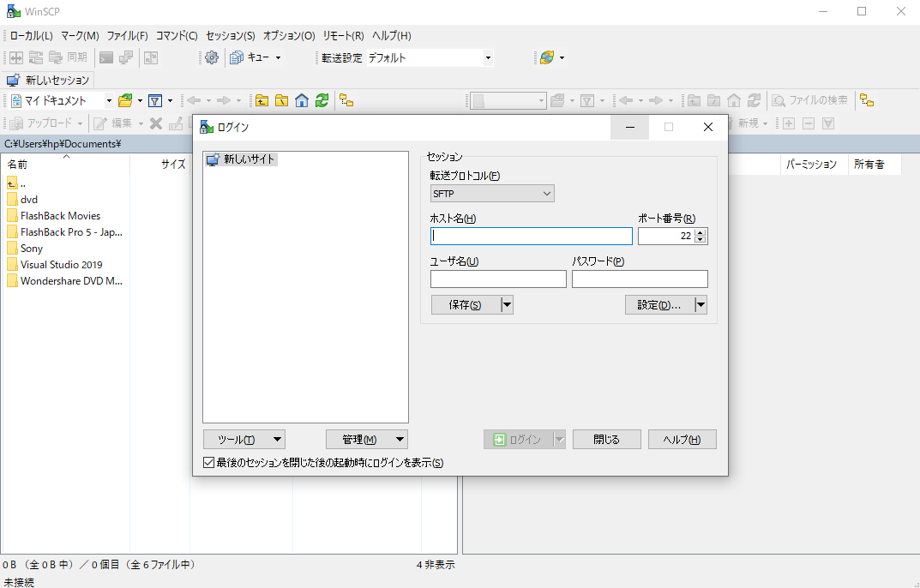Click the queue list icon
Screen dimensions: 920x588
[237, 57]
